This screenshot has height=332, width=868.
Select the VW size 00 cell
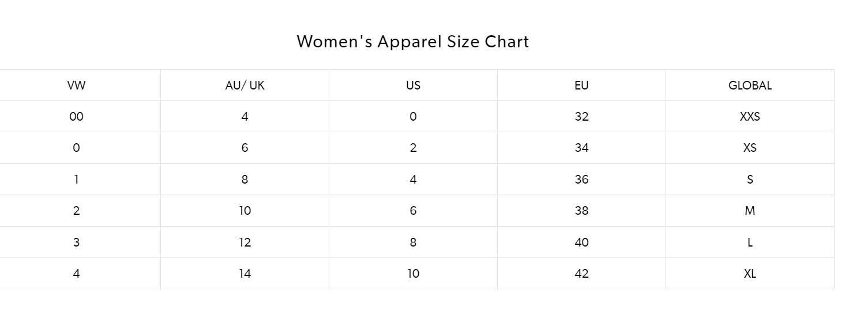tap(76, 117)
